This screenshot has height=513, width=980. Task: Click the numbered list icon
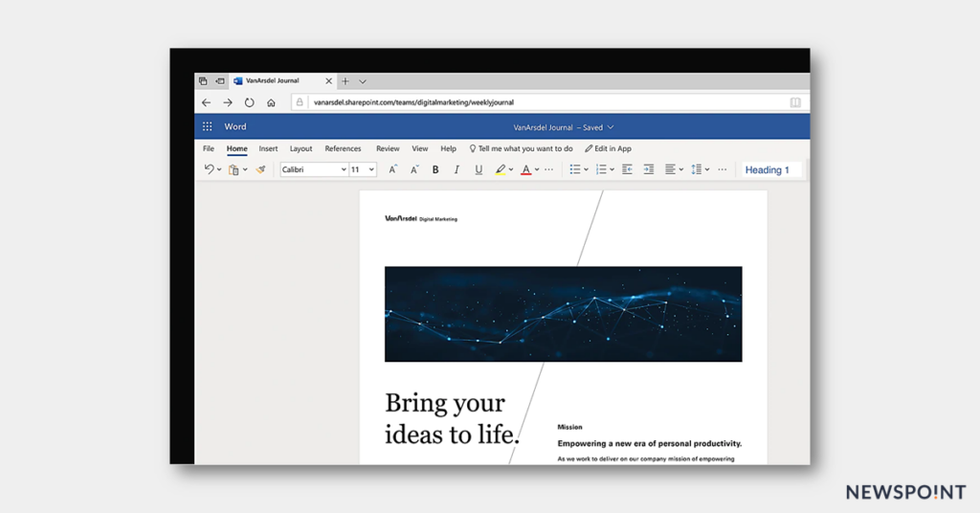tap(601, 169)
